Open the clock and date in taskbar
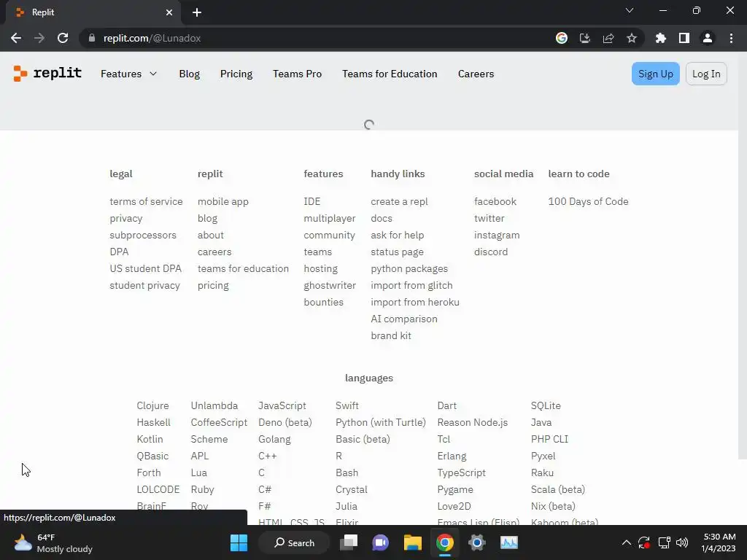 (718, 542)
